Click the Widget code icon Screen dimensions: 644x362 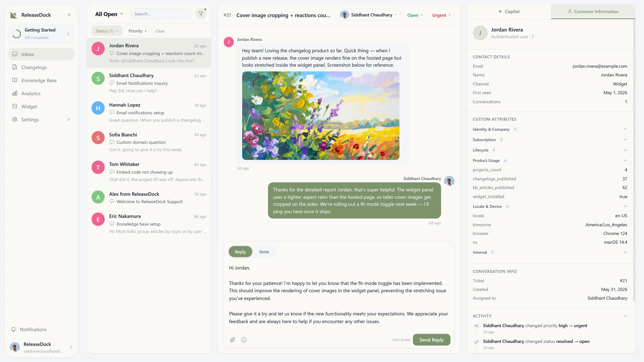tap(15, 106)
